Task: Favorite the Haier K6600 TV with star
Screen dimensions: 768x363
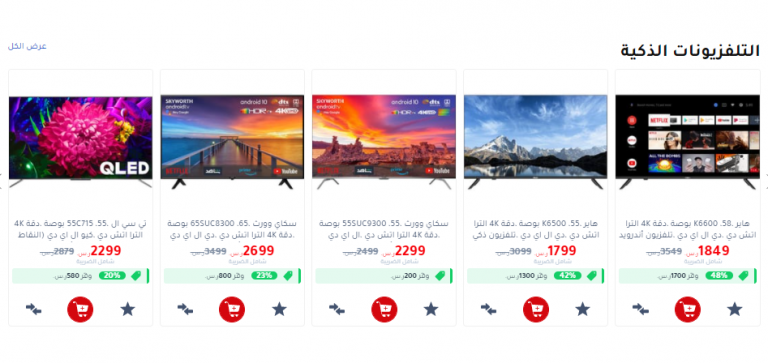Action: 734,309
